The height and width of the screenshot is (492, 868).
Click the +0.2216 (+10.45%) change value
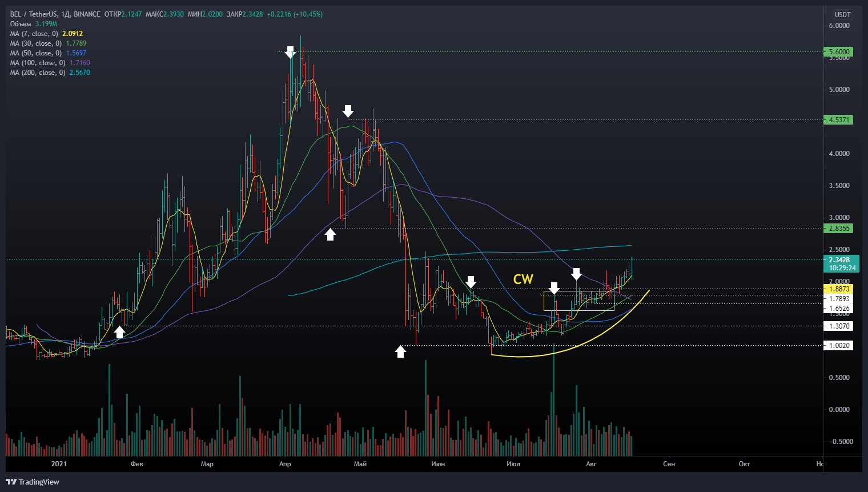tap(294, 14)
